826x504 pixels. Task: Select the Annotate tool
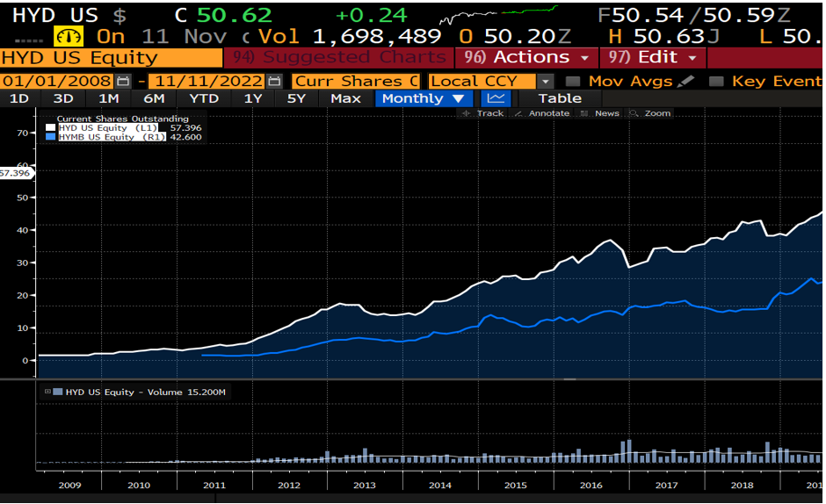tap(542, 113)
